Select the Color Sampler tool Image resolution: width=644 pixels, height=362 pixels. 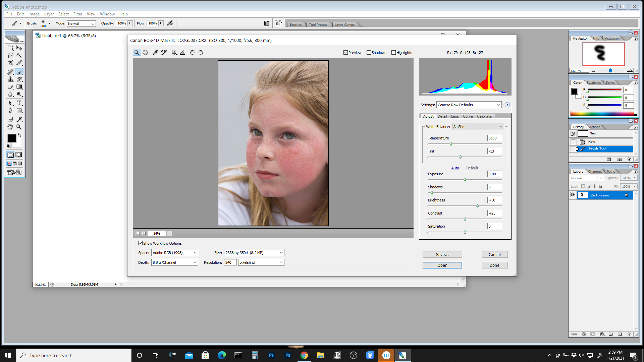(x=164, y=52)
